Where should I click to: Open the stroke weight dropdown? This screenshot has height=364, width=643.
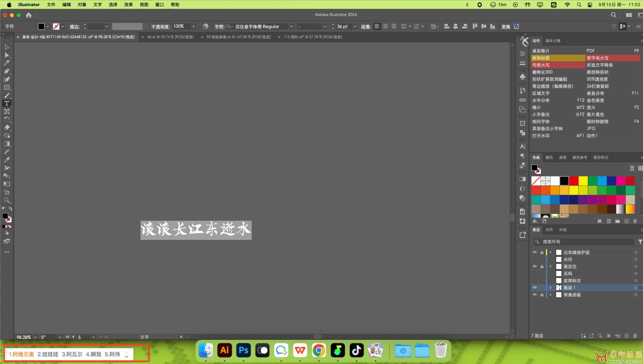pyautogui.click(x=107, y=26)
